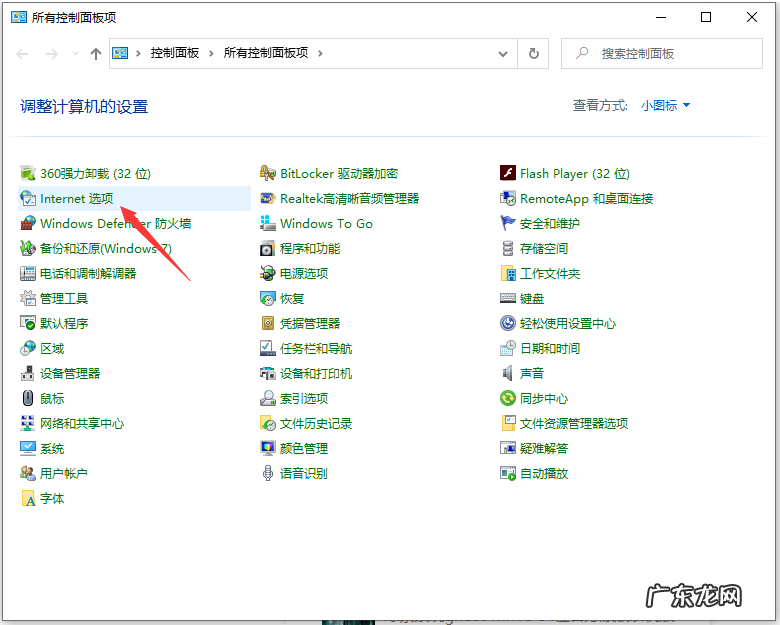Click the 任务栏和导航 icon
780x625 pixels.
[x=268, y=348]
